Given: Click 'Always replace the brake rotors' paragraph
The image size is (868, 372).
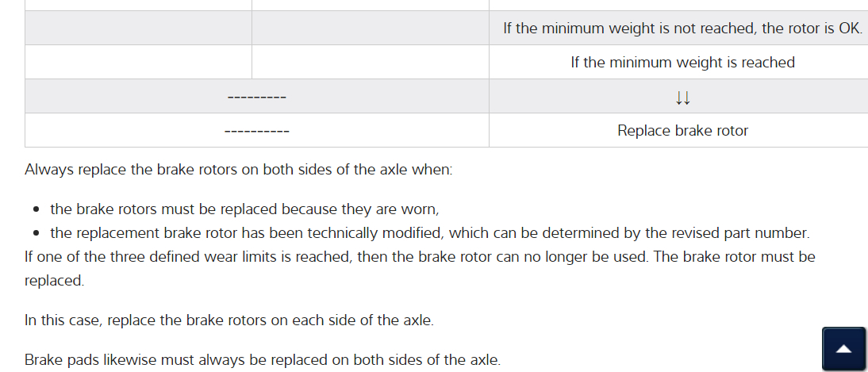Looking at the screenshot, I should pos(238,170).
